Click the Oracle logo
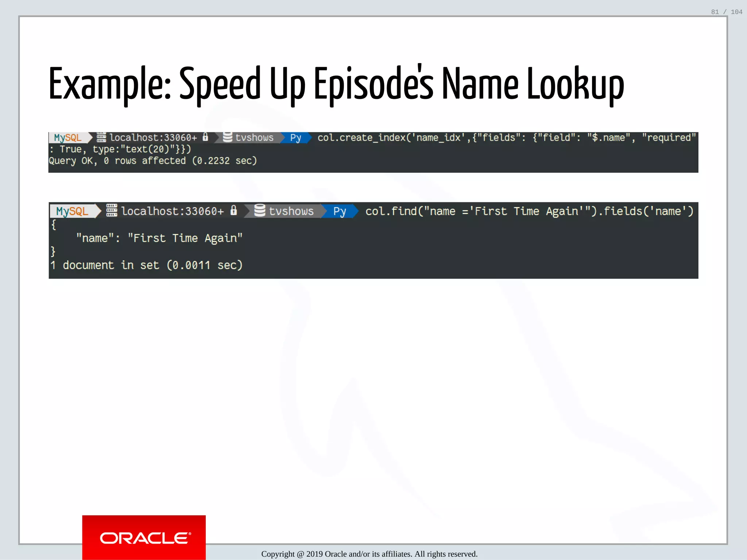Image resolution: width=747 pixels, height=560 pixels. 144,538
